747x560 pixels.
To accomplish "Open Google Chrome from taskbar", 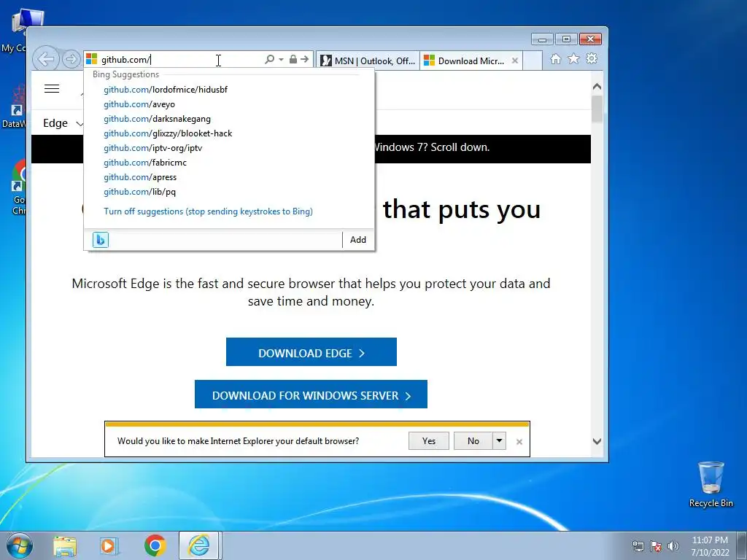I will tap(155, 545).
